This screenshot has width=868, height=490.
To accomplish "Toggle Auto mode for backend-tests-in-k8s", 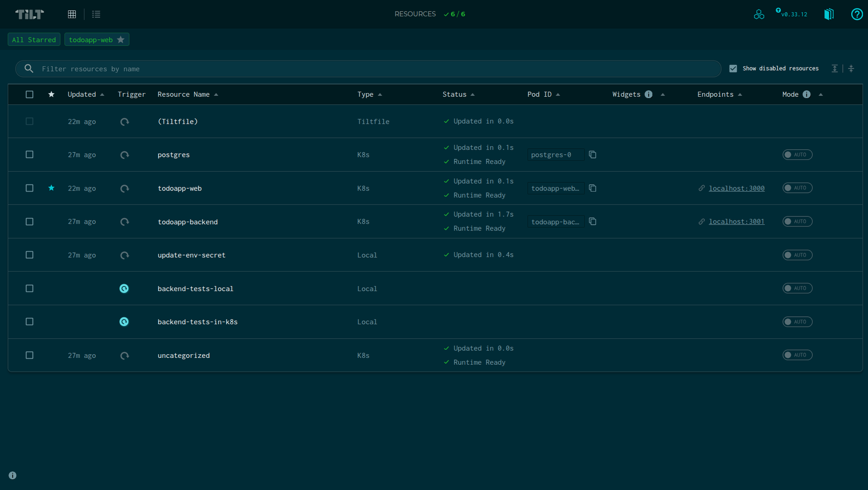I will pyautogui.click(x=798, y=322).
